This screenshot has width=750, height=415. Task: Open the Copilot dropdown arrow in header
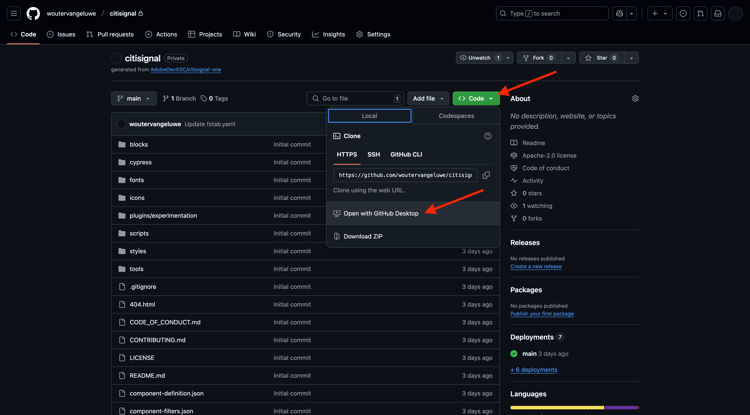(632, 13)
